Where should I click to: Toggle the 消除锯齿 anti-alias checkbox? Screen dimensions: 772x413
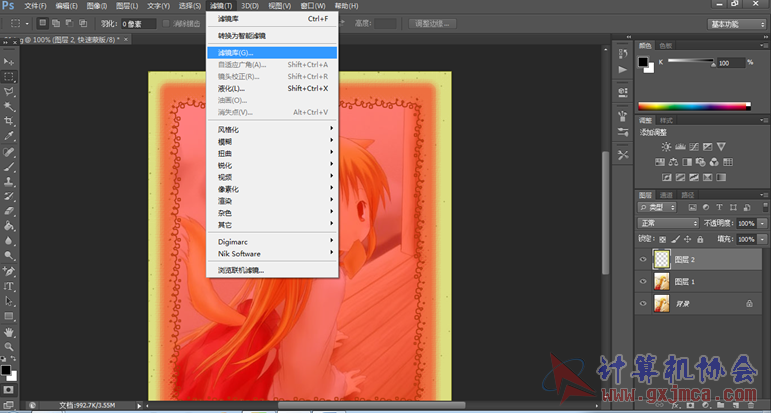coord(166,24)
